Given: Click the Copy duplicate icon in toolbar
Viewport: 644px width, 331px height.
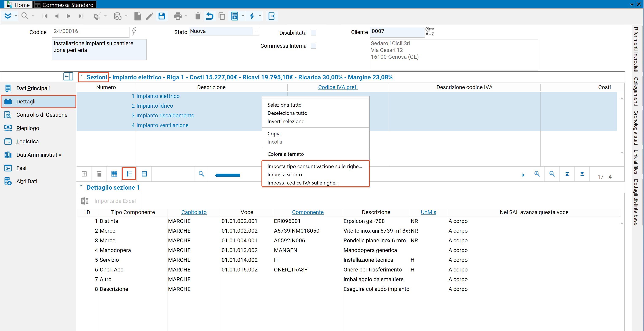Looking at the screenshot, I should [x=221, y=16].
